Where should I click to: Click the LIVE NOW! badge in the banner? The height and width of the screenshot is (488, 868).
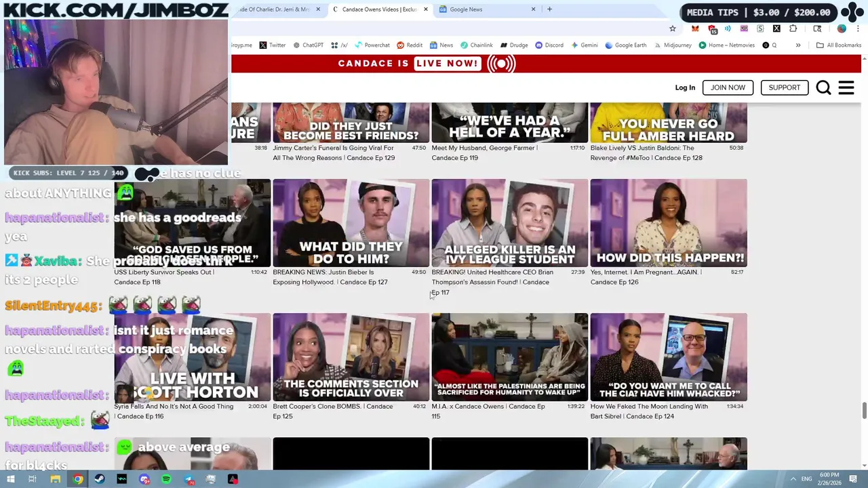tap(448, 64)
